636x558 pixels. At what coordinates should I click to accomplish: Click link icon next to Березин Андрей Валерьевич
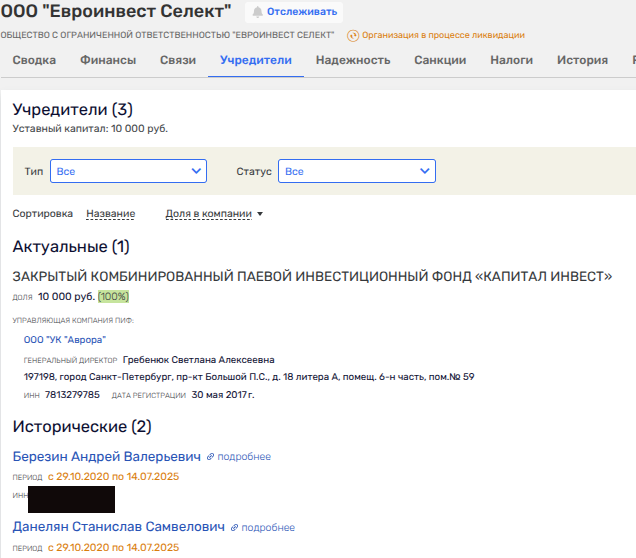(211, 457)
